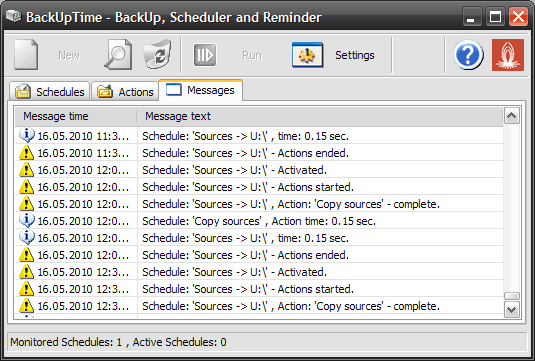Viewport: 535px width, 361px height.
Task: Click the magnifier preview document icon
Action: [118, 55]
